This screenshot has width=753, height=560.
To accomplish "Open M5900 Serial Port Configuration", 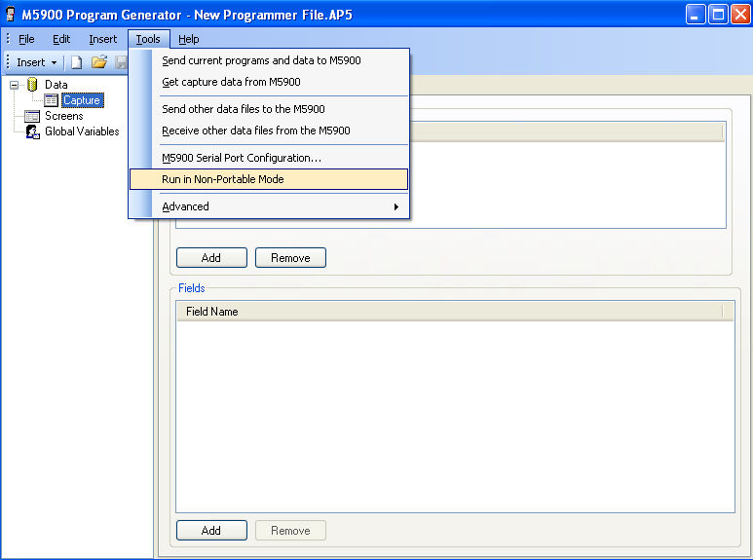I will 242,158.
